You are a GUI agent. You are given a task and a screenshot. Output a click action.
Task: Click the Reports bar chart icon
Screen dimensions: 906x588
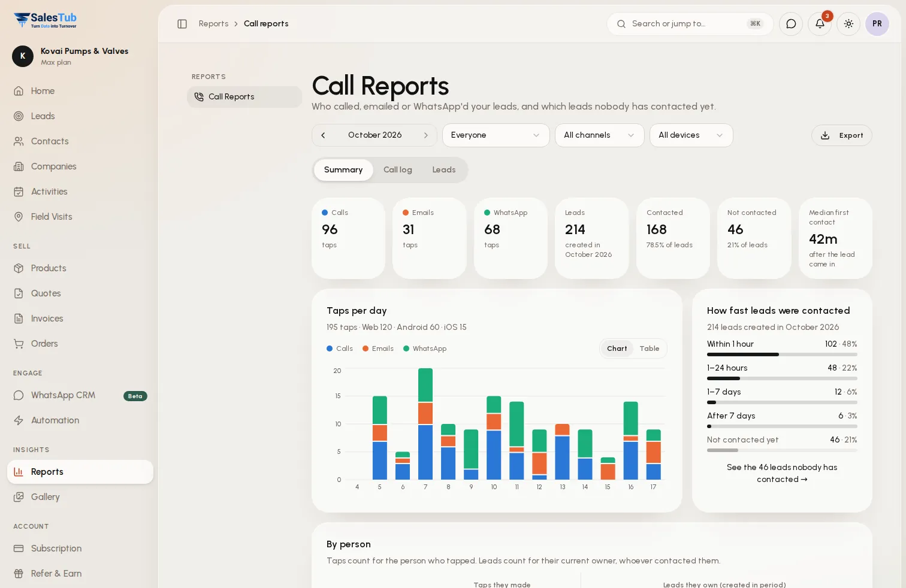click(x=19, y=472)
